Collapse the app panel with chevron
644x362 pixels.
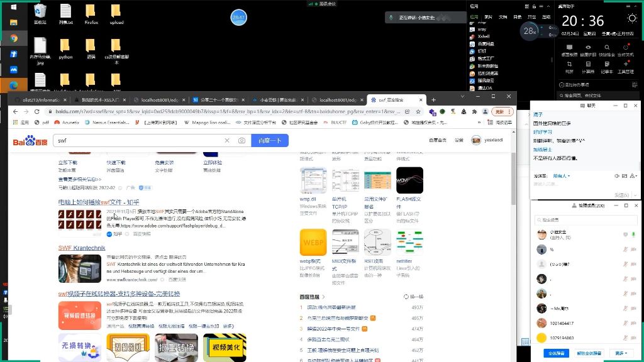click(x=548, y=6)
